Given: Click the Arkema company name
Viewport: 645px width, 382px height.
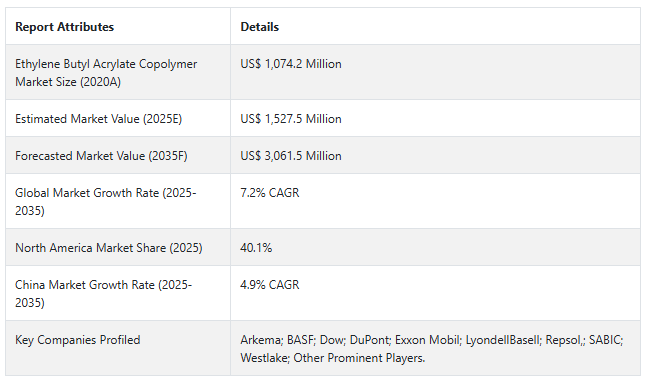Looking at the screenshot, I should (261, 340).
